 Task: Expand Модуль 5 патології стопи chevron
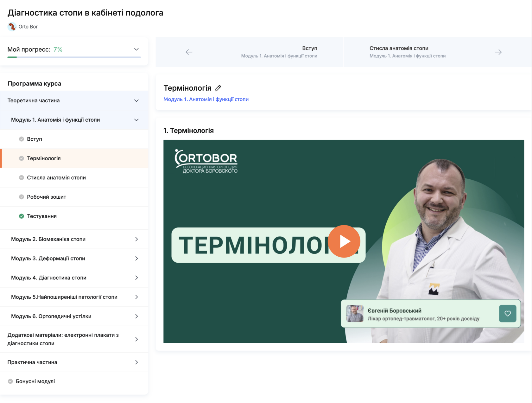[136, 297]
